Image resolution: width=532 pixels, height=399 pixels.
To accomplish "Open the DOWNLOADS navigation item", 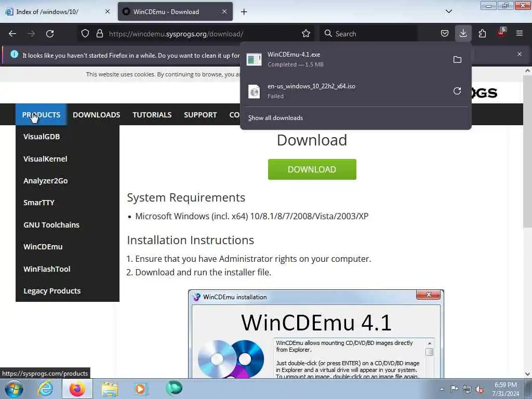I will (96, 115).
